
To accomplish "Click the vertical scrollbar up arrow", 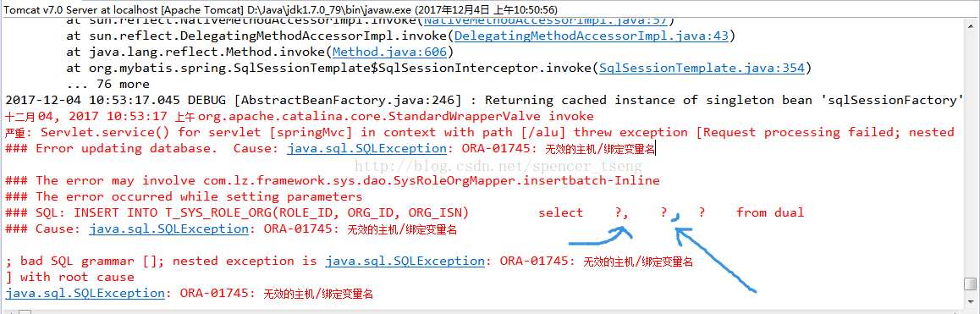I will click(970, 25).
